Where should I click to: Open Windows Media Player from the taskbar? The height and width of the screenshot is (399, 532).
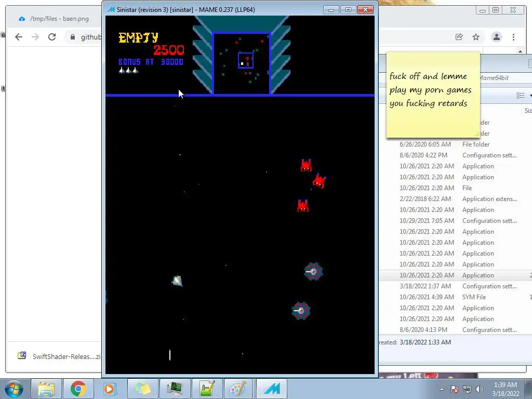tap(110, 389)
